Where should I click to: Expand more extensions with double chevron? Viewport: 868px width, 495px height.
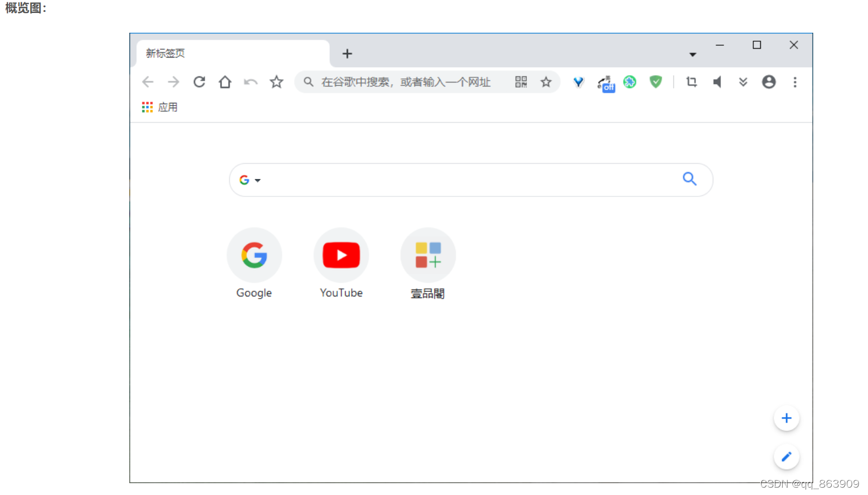(x=743, y=82)
